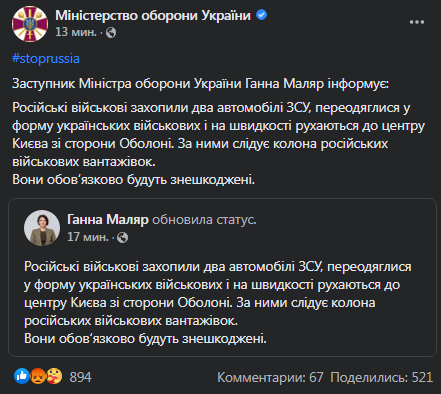Click the обновила статус. label
This screenshot has width=441, height=394.
(204, 220)
